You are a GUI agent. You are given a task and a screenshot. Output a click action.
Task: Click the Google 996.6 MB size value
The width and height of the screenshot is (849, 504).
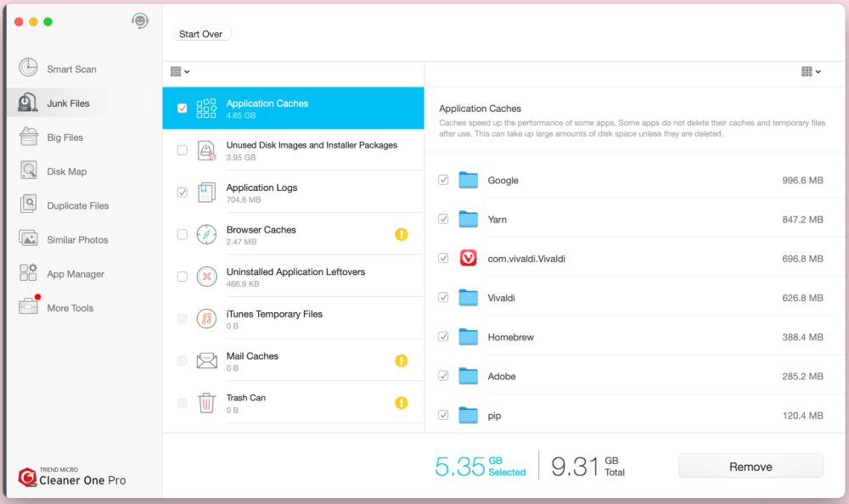tap(802, 180)
